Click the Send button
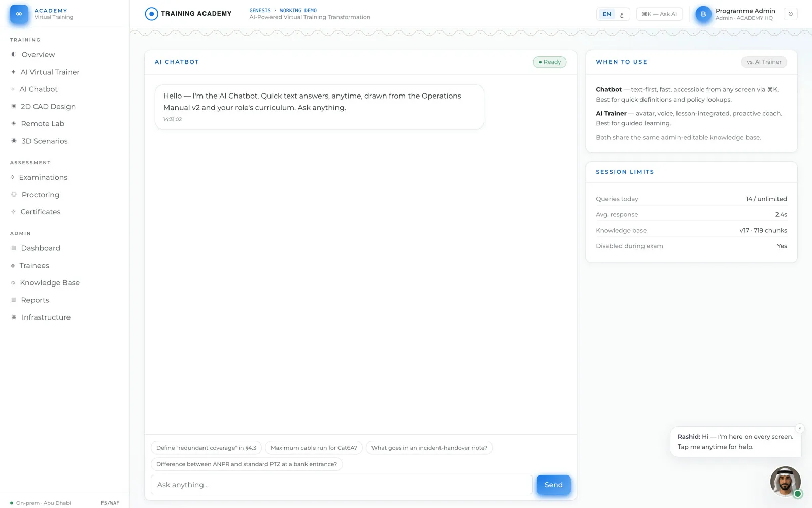The height and width of the screenshot is (508, 812). [x=554, y=485]
